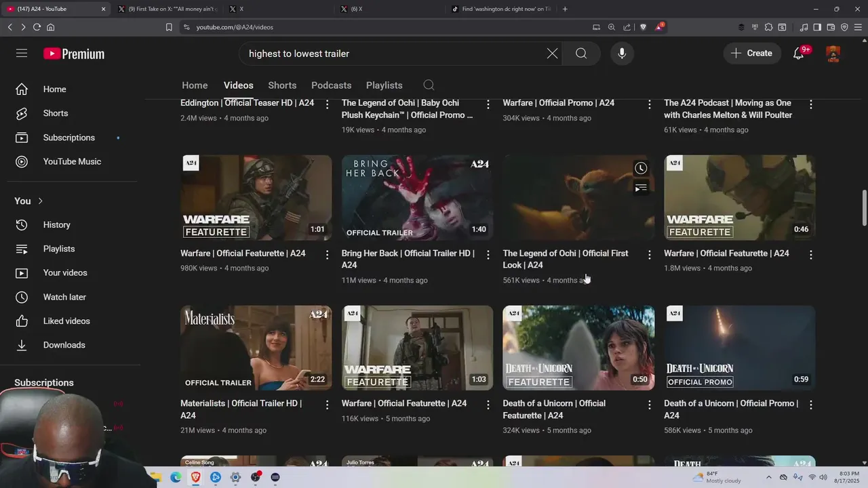Add Legend of Ochi to Watch later
The image size is (868, 488).
pos(641,168)
